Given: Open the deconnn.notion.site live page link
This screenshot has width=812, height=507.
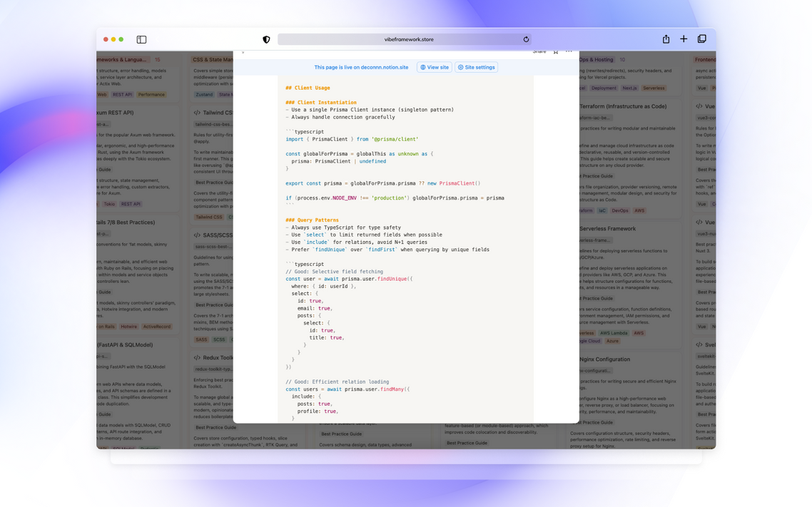Looking at the screenshot, I should (385, 67).
